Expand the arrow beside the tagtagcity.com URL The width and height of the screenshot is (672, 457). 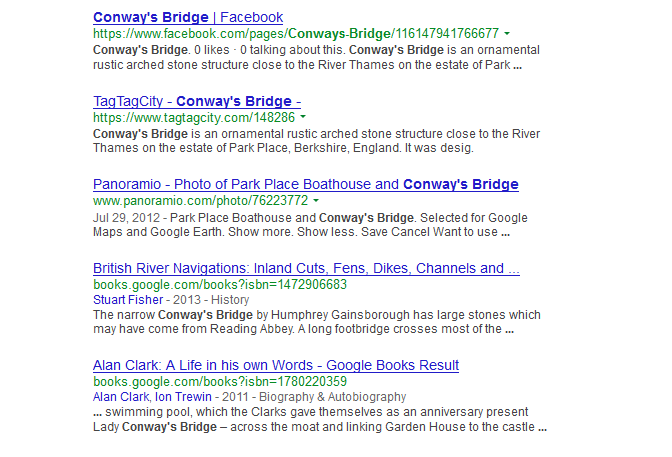click(x=303, y=117)
